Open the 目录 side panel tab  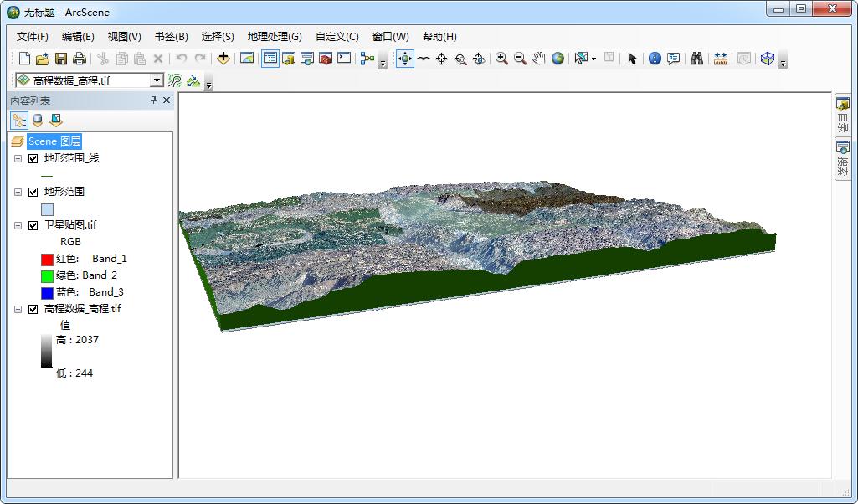(842, 115)
